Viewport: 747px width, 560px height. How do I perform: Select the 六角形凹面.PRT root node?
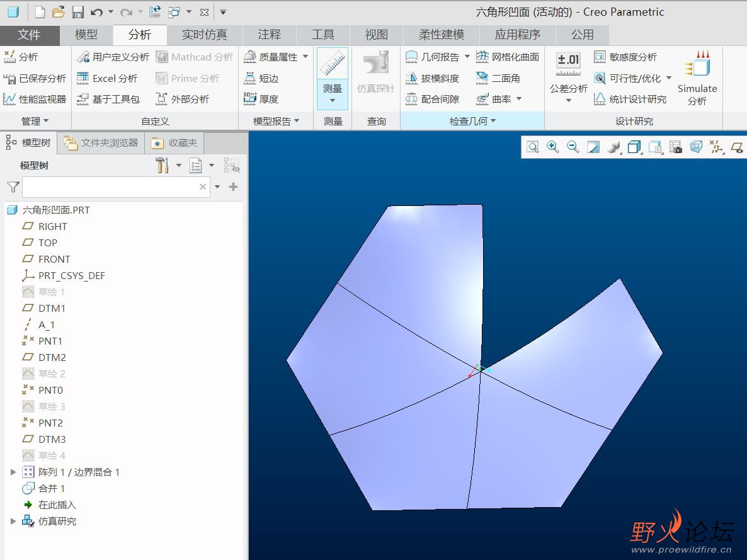(48, 210)
